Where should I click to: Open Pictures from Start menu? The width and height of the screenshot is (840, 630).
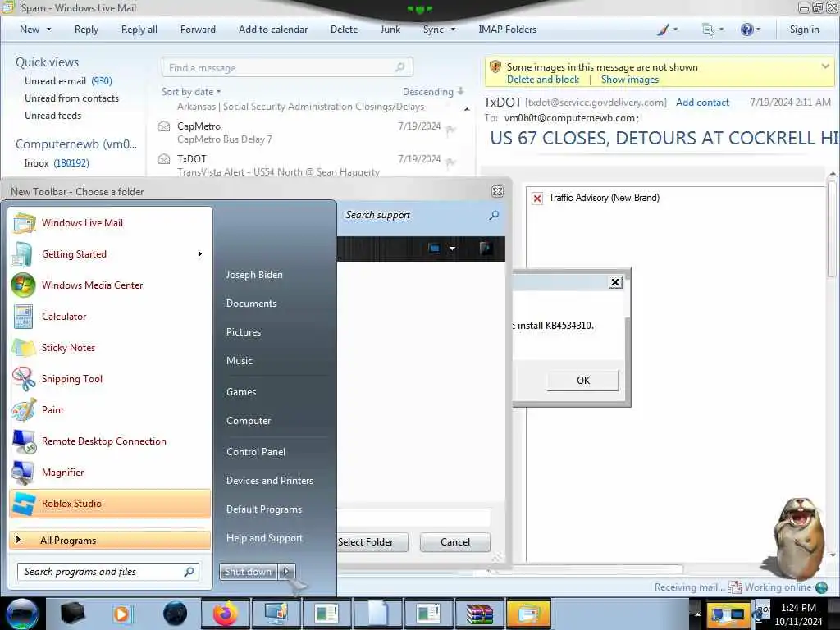click(243, 332)
